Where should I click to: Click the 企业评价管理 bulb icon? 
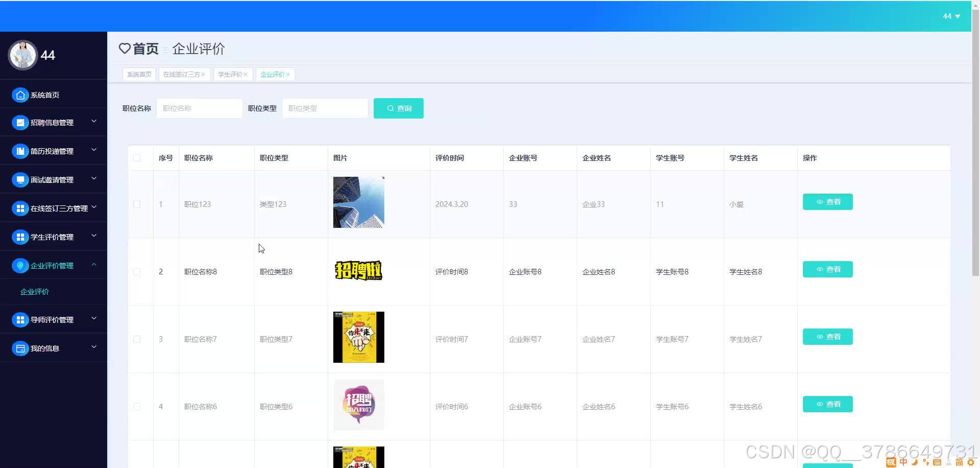tap(20, 266)
